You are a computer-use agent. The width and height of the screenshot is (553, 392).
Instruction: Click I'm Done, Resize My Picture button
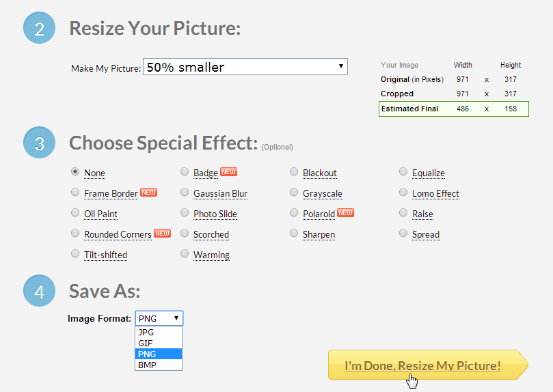coord(428,365)
